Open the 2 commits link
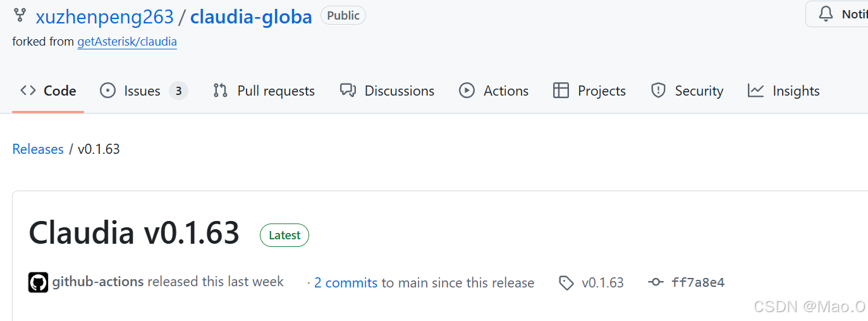This screenshot has height=321, width=868. tap(346, 283)
